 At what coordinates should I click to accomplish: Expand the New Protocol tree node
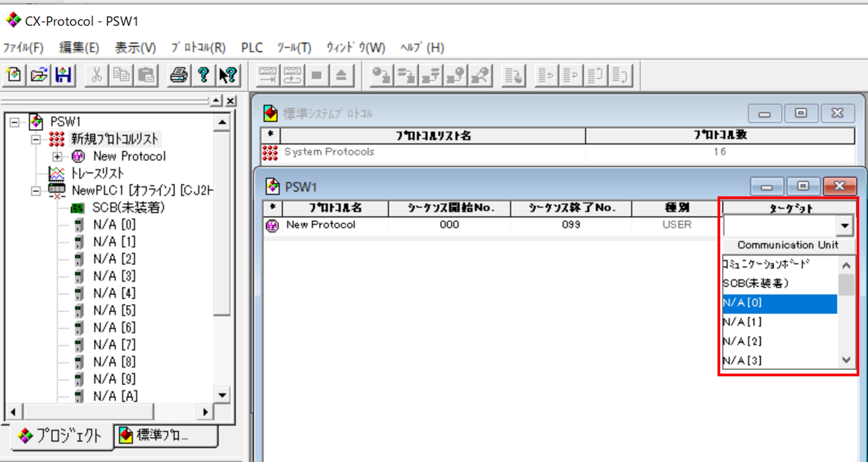point(57,156)
